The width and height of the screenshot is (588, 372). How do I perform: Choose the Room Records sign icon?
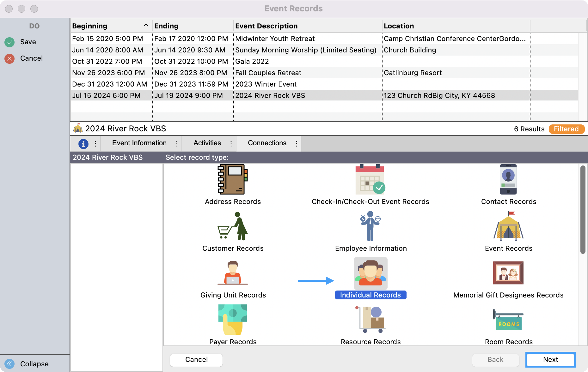point(508,320)
